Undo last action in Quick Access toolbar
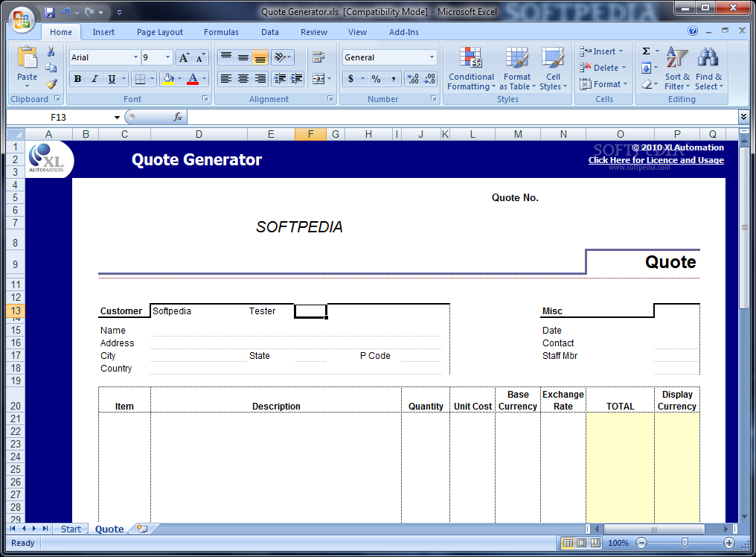This screenshot has height=557, width=756. point(66,12)
